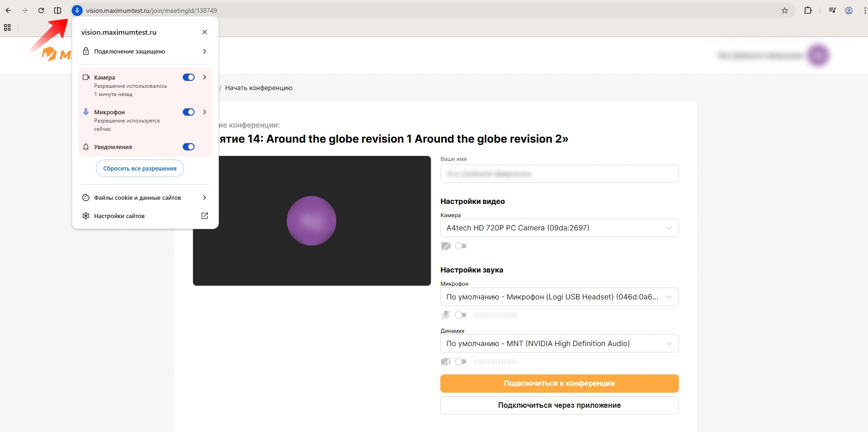Click 'Сбросить все разрешения' button
Image resolution: width=868 pixels, height=432 pixels.
point(140,168)
